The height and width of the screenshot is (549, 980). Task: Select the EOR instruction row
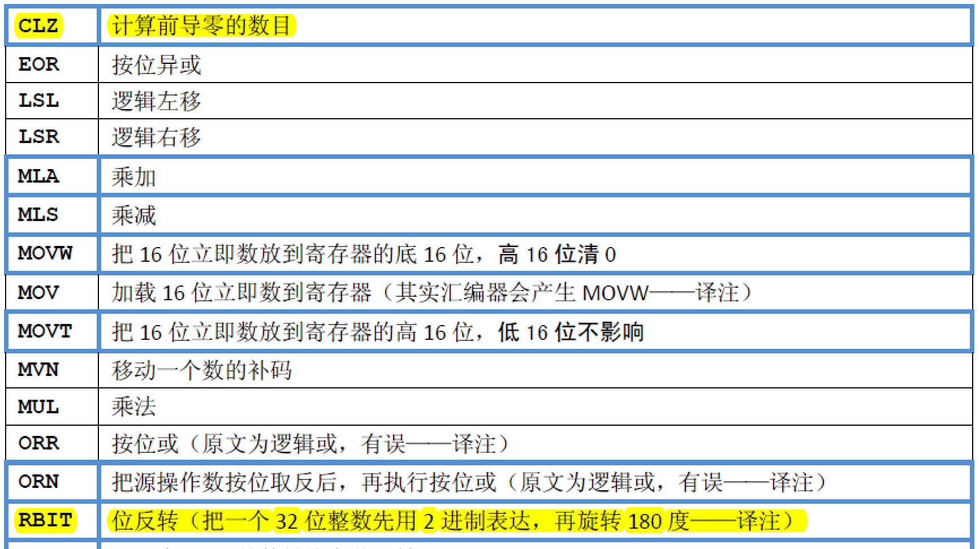point(40,64)
